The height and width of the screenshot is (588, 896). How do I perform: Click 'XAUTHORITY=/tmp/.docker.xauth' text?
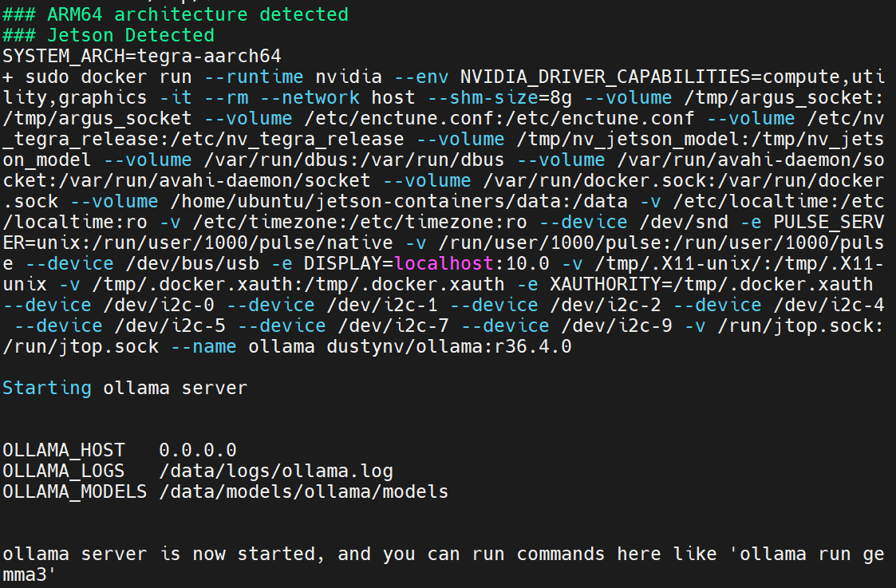click(712, 285)
